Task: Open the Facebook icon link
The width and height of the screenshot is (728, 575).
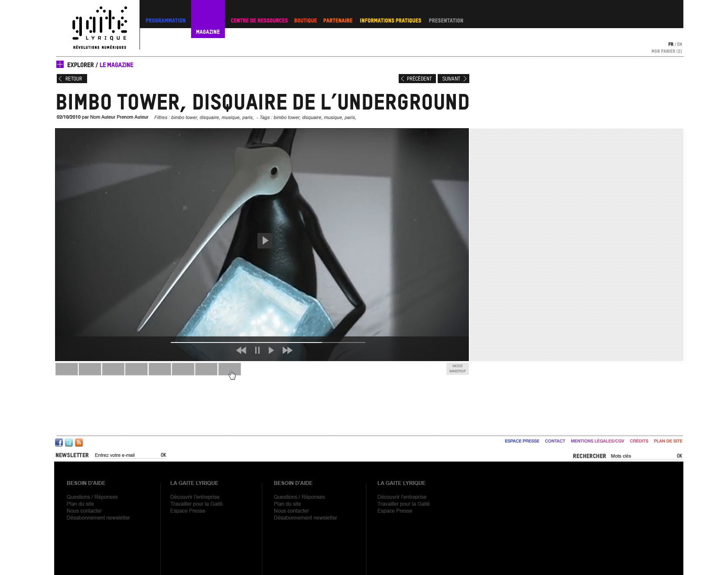Action: (59, 443)
